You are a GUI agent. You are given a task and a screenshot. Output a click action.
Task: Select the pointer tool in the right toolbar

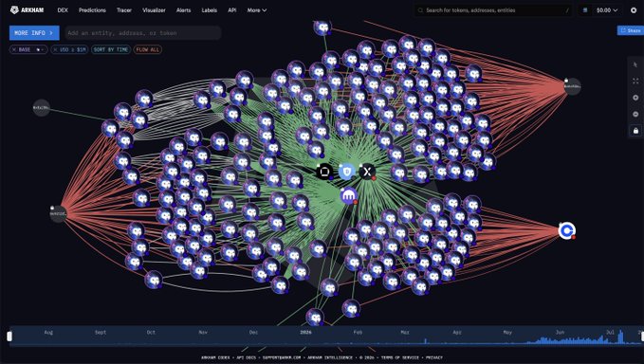(635, 64)
